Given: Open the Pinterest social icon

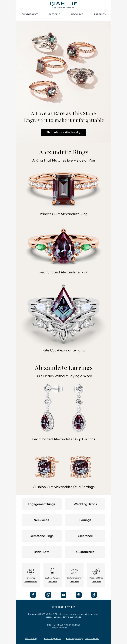Looking at the screenshot, I should coord(79,595).
